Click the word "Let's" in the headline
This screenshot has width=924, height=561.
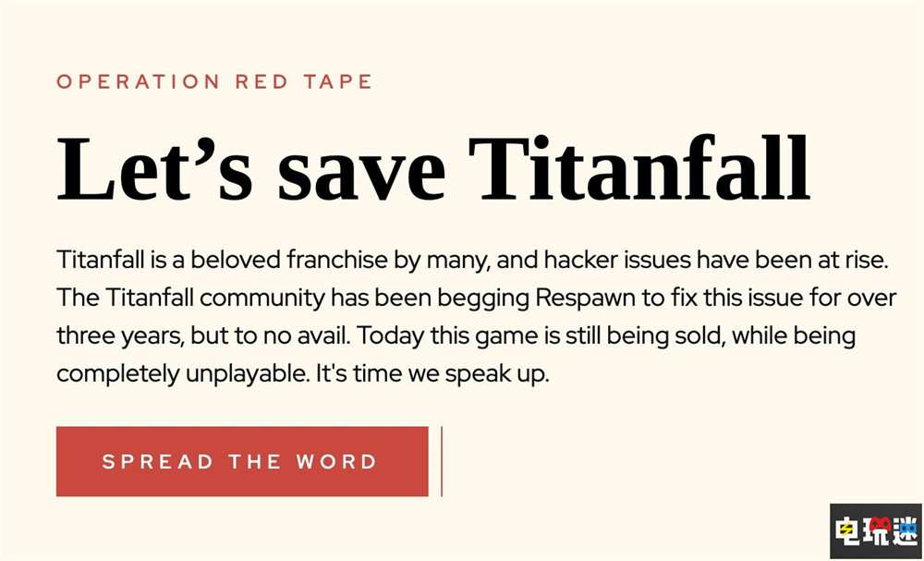click(155, 168)
